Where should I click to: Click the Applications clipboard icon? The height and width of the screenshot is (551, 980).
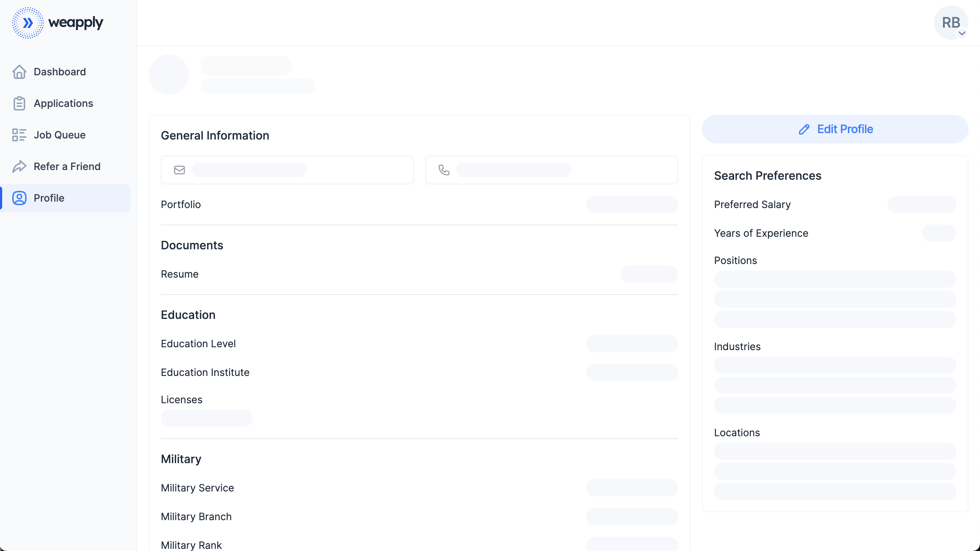(x=19, y=103)
